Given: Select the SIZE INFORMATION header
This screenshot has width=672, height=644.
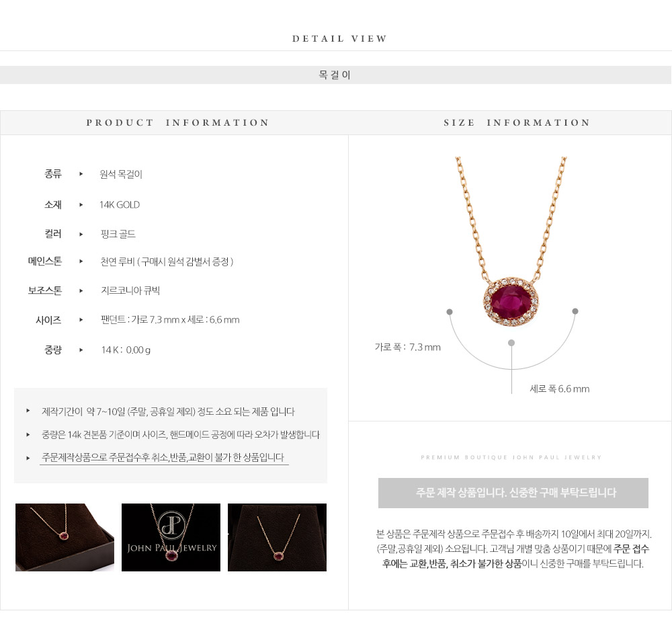Looking at the screenshot, I should tap(516, 122).
